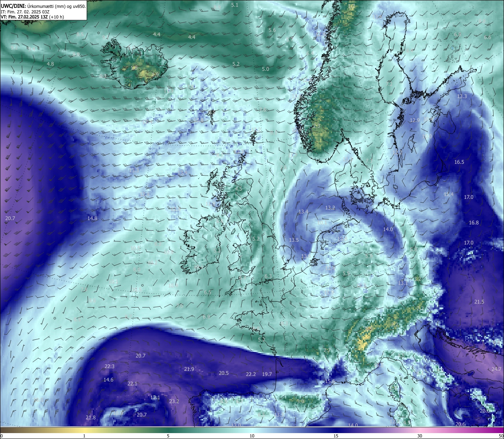Click the 3.0 value over the Pyrenees
The height and width of the screenshot is (439, 504).
pos(300,401)
